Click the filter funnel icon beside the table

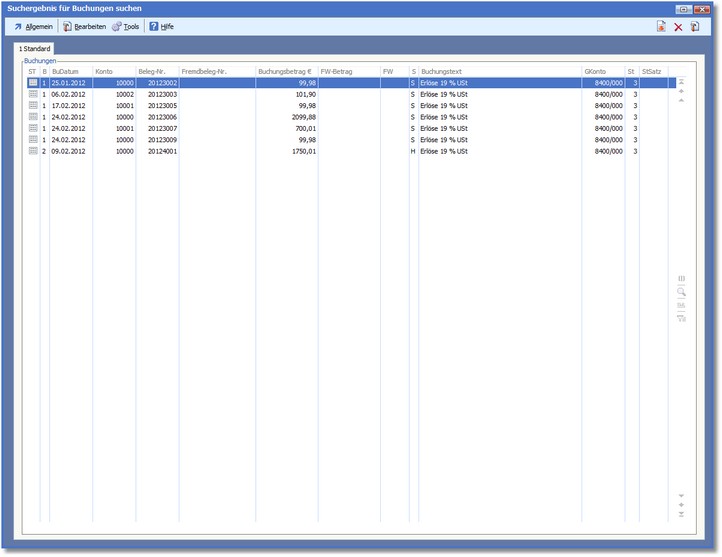click(x=682, y=318)
